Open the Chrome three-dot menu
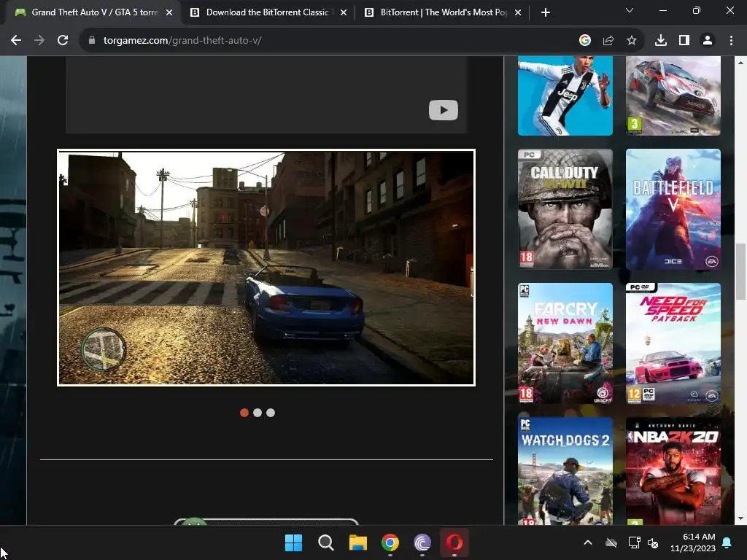Viewport: 747px width, 560px height. pyautogui.click(x=731, y=41)
